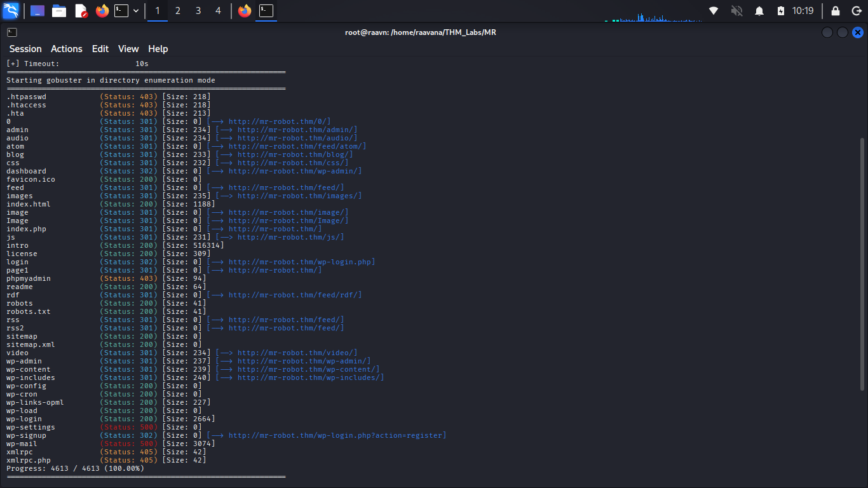Open the View menu
This screenshot has width=868, height=488.
pyautogui.click(x=128, y=49)
